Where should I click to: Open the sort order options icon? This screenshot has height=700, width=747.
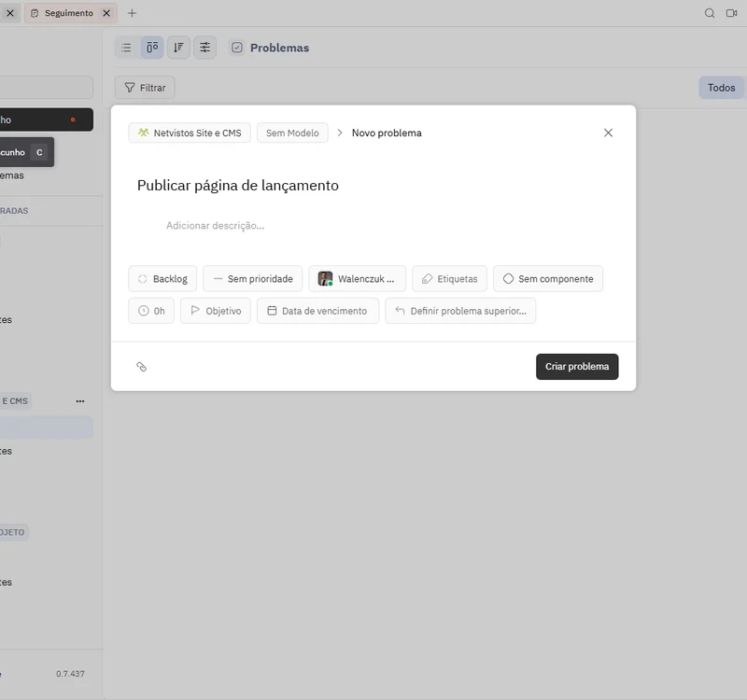(178, 48)
